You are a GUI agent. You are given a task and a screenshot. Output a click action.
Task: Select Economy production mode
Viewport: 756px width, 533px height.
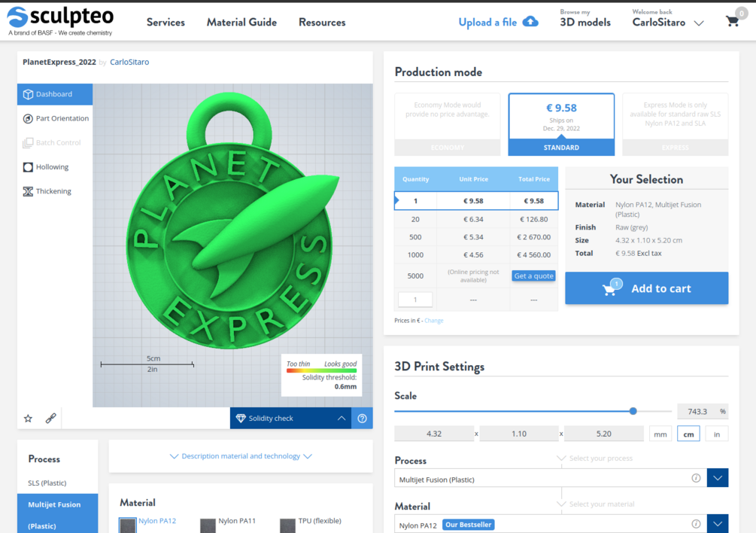tap(448, 124)
